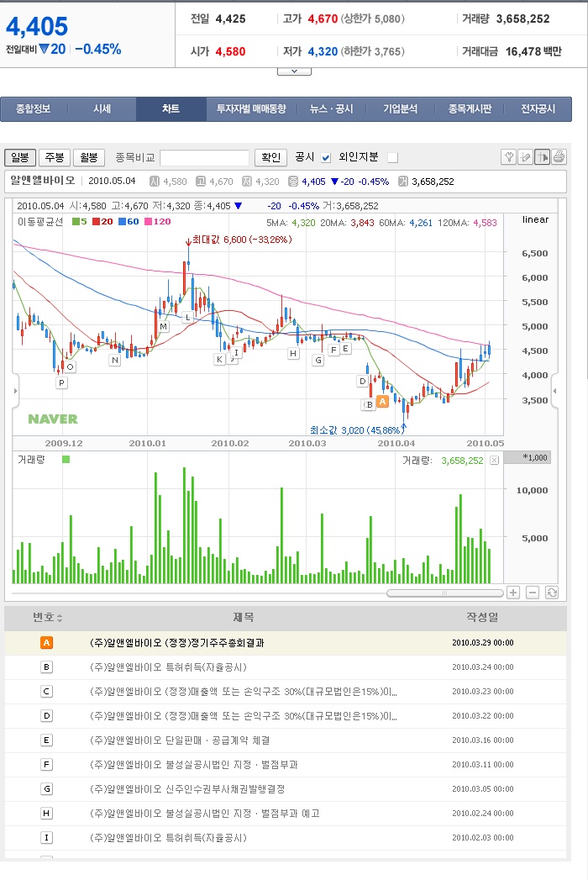Click B badge in disclosure list

point(46,667)
